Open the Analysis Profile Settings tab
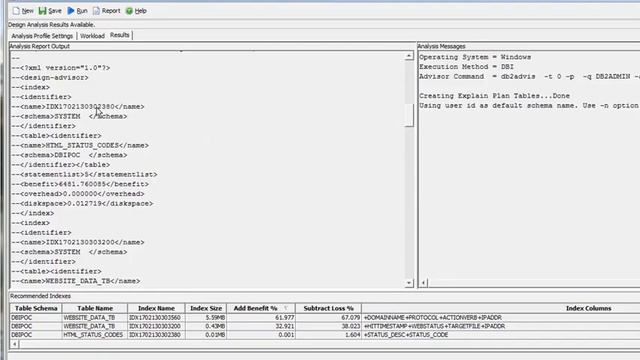 click(42, 36)
